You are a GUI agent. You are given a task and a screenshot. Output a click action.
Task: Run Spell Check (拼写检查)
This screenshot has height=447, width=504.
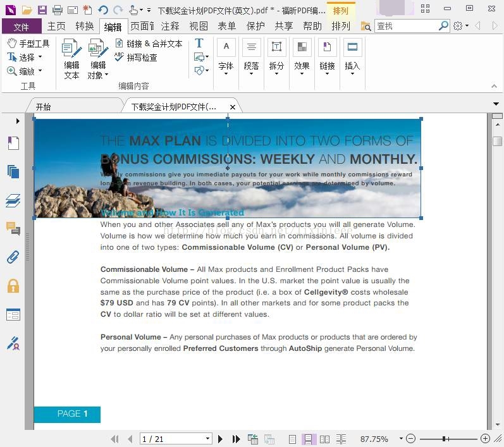tap(135, 58)
